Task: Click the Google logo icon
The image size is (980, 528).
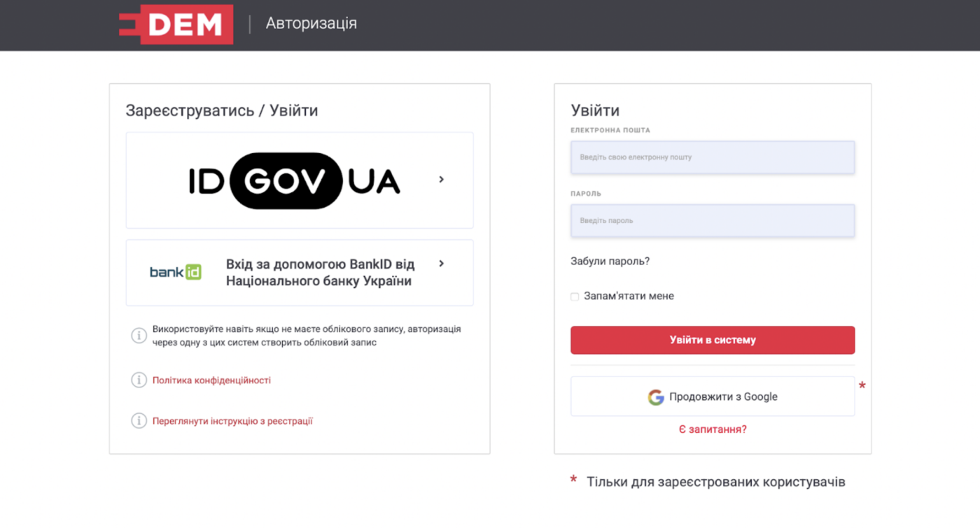Action: [x=656, y=397]
